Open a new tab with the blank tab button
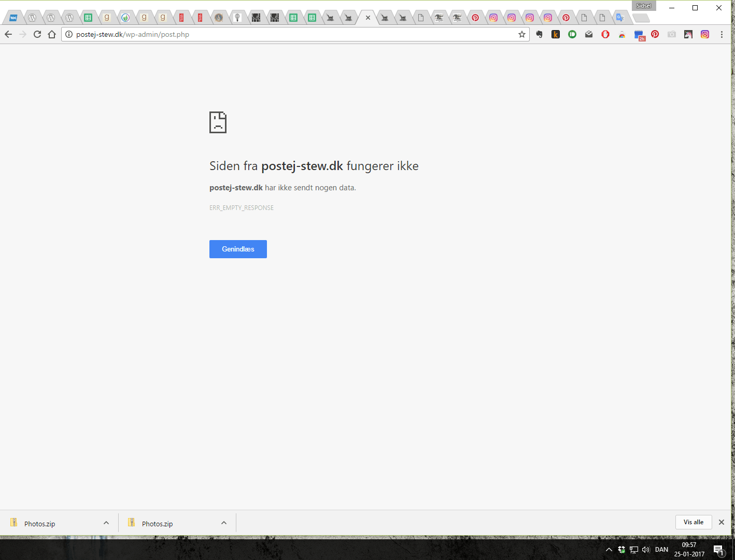The height and width of the screenshot is (560, 735). [641, 18]
